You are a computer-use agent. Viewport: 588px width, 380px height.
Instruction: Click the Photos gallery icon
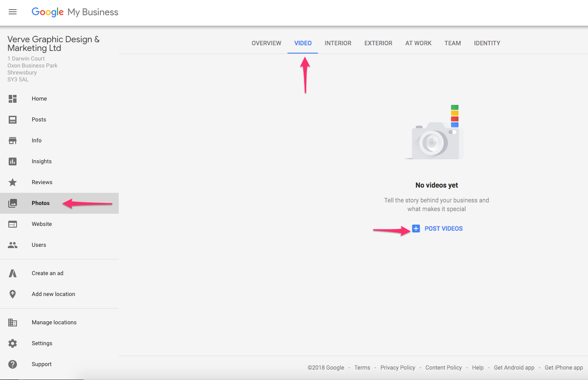[x=13, y=203]
